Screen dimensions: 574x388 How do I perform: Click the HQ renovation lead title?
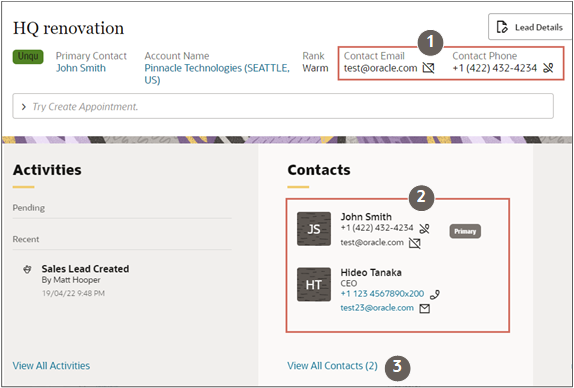[x=68, y=28]
